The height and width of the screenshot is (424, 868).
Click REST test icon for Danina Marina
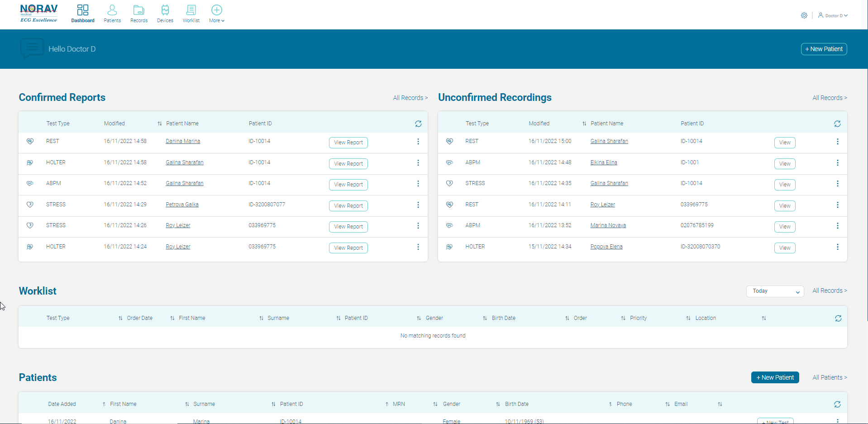coord(30,141)
